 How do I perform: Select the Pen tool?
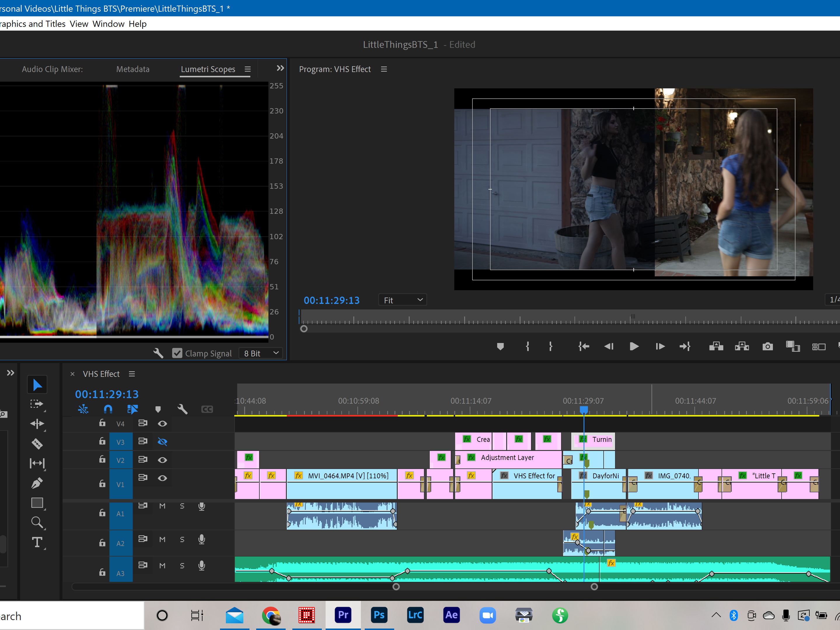(x=37, y=483)
